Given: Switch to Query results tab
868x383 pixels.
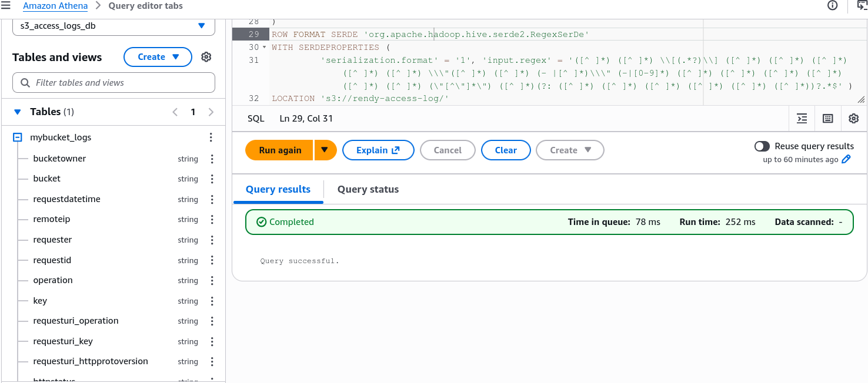Looking at the screenshot, I should coord(278,189).
